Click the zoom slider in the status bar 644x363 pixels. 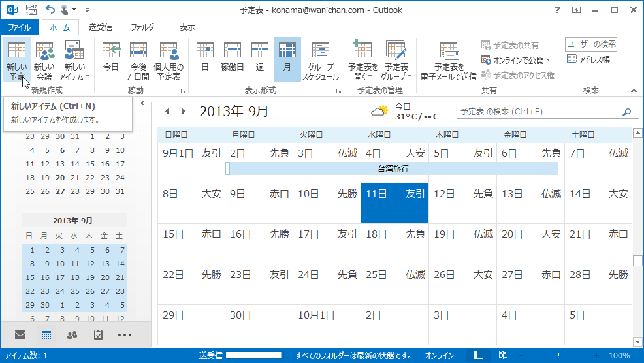558,355
